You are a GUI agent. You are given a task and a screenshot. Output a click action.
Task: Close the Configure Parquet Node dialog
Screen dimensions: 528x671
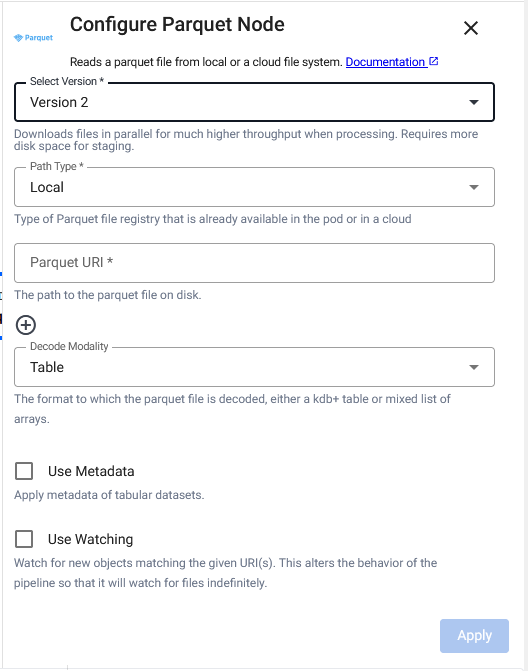coord(471,28)
